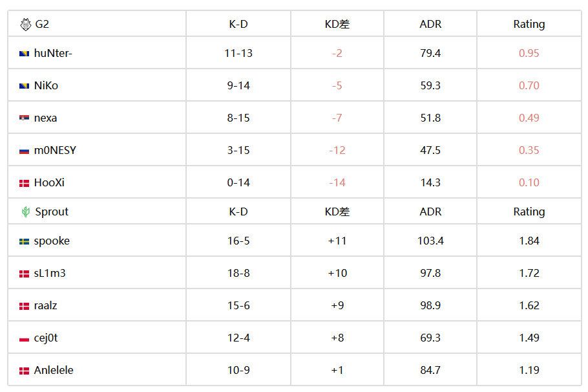This screenshot has width=588, height=392.
Task: Click the Danish flag beside Anlelele
Action: [24, 371]
